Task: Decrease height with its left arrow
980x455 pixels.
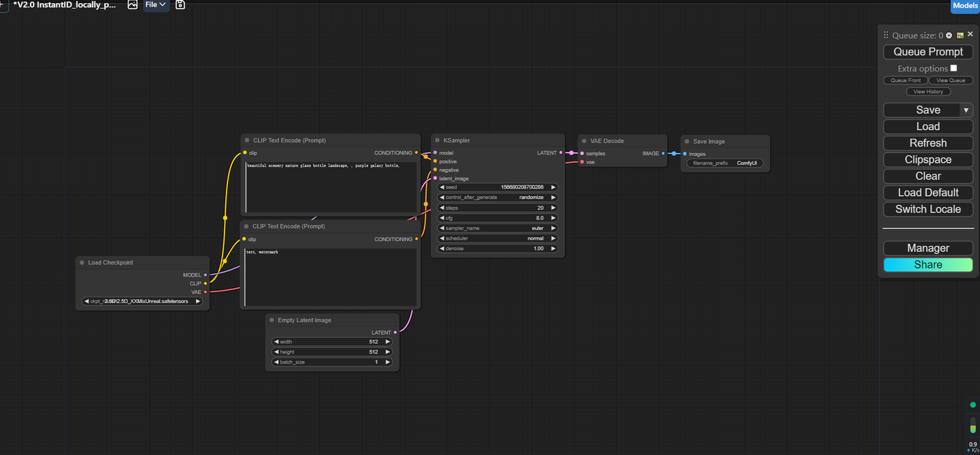Action: [x=276, y=352]
